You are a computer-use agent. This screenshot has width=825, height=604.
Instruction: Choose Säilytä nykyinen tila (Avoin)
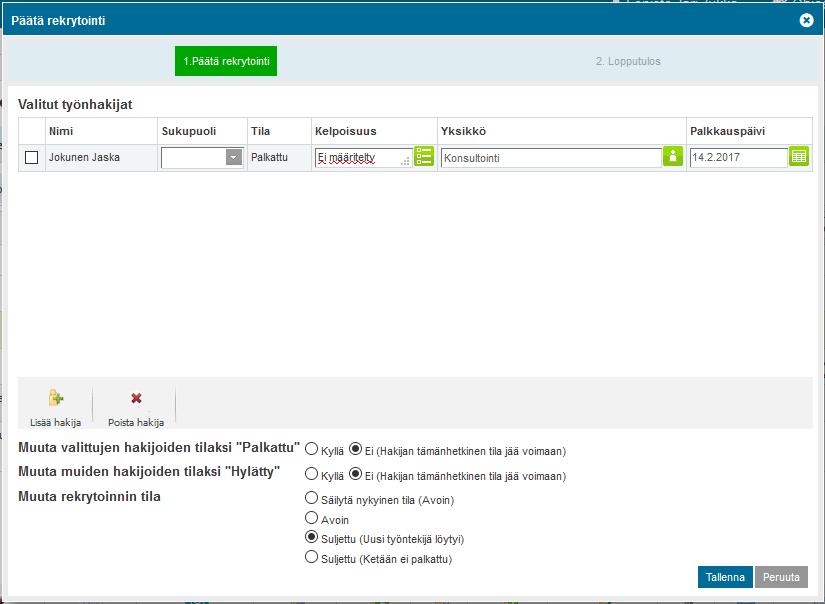[311, 498]
